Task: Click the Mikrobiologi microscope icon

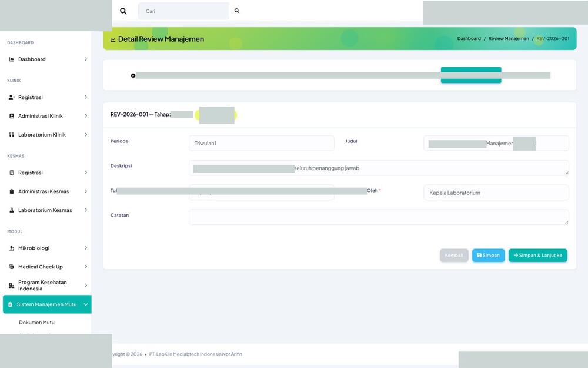Action: [12, 248]
